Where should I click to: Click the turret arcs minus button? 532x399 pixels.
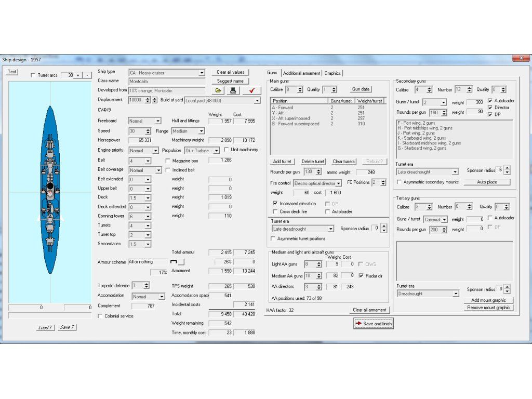click(87, 75)
